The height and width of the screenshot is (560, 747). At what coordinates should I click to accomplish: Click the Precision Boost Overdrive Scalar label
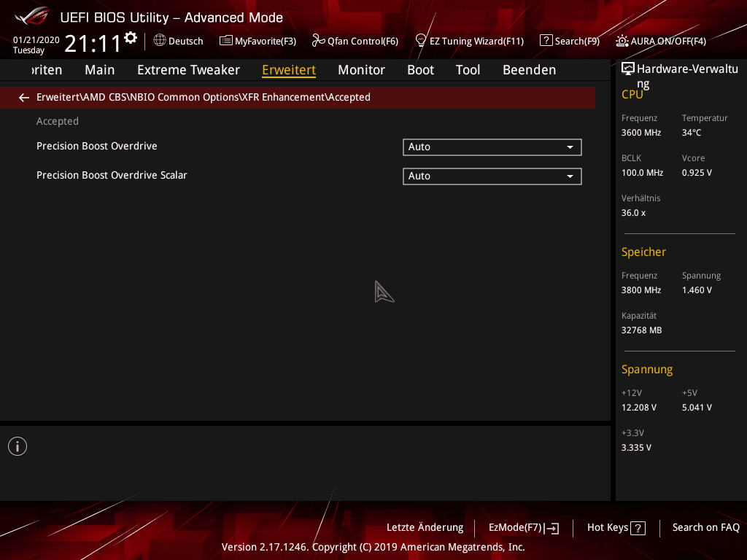pyautogui.click(x=112, y=175)
